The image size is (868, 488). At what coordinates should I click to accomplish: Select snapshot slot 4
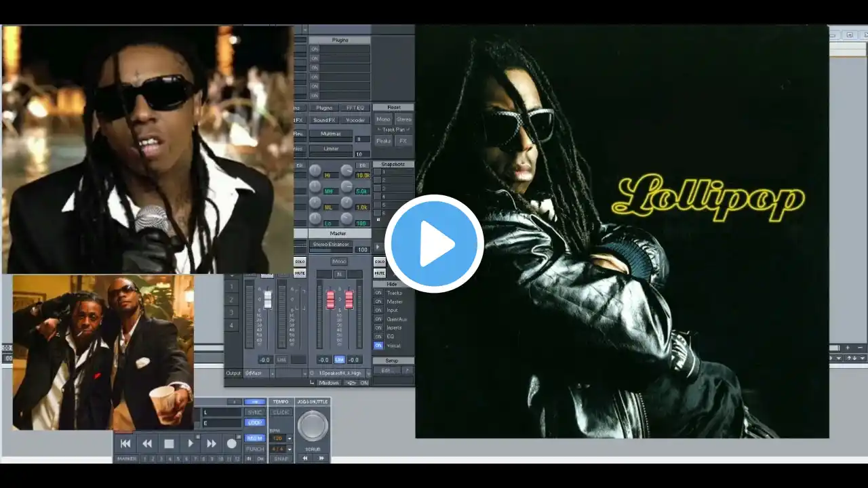[x=377, y=197]
